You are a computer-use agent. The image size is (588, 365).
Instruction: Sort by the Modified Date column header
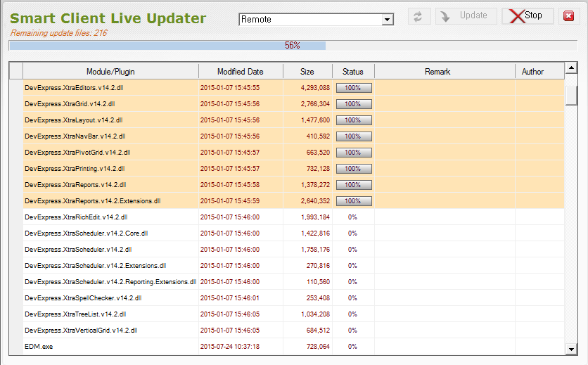(x=241, y=71)
